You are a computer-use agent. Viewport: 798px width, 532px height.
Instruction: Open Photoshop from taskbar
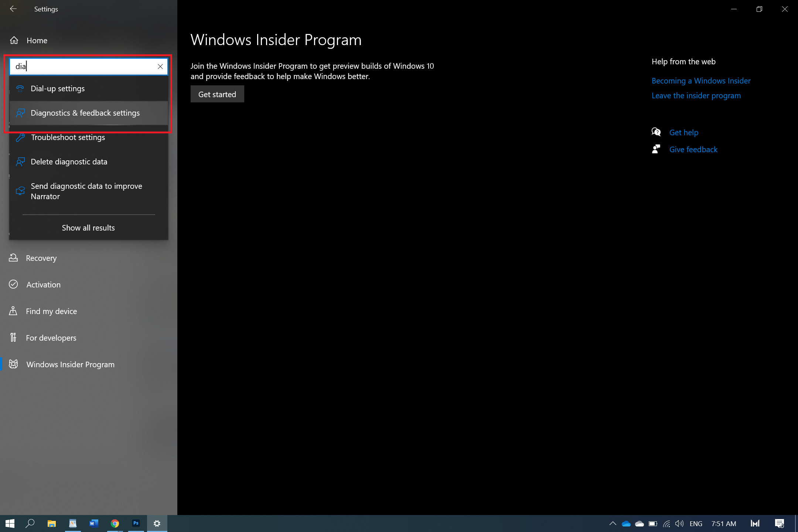(x=136, y=524)
